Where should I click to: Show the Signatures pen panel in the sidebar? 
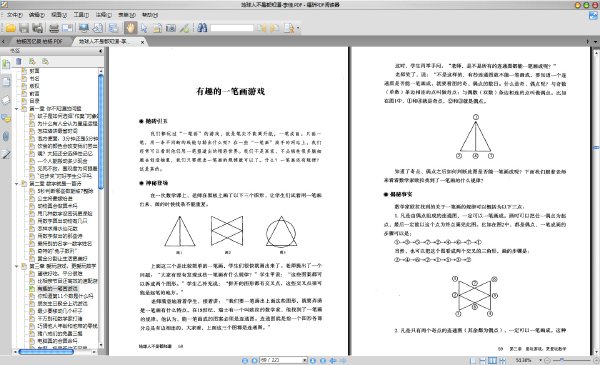pyautogui.click(x=6, y=154)
